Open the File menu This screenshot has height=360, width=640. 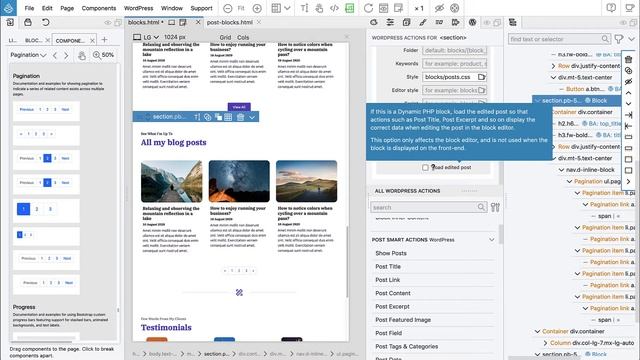coord(29,8)
